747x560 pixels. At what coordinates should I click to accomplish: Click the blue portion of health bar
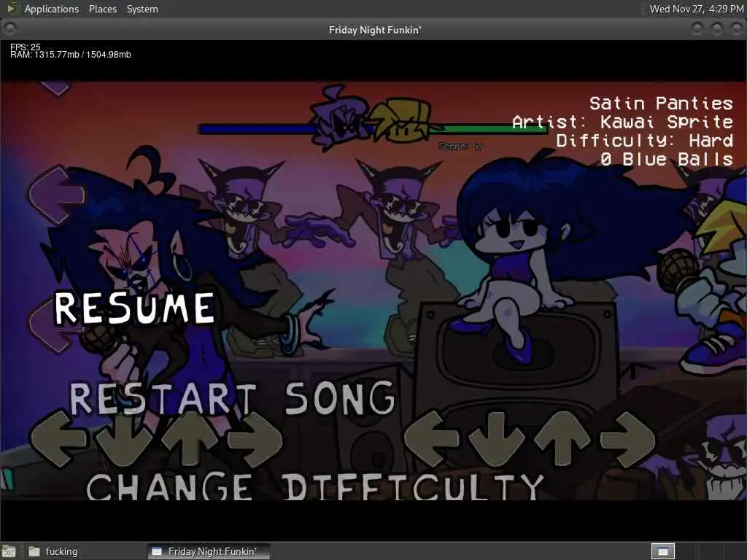[256, 130]
